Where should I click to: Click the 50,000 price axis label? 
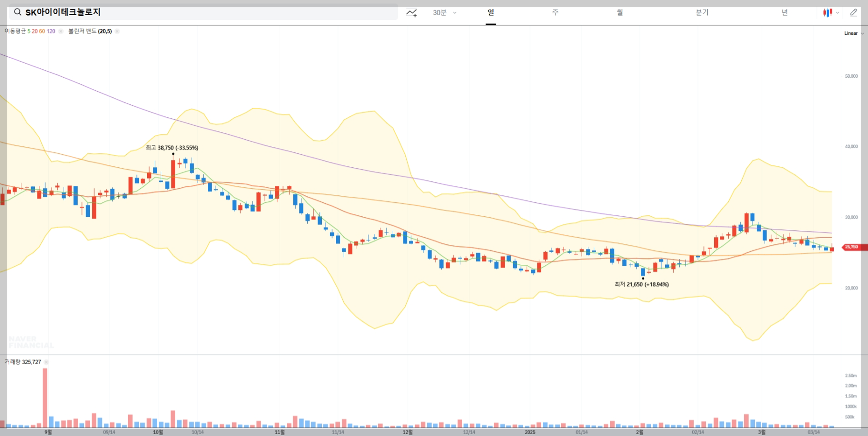click(x=851, y=76)
